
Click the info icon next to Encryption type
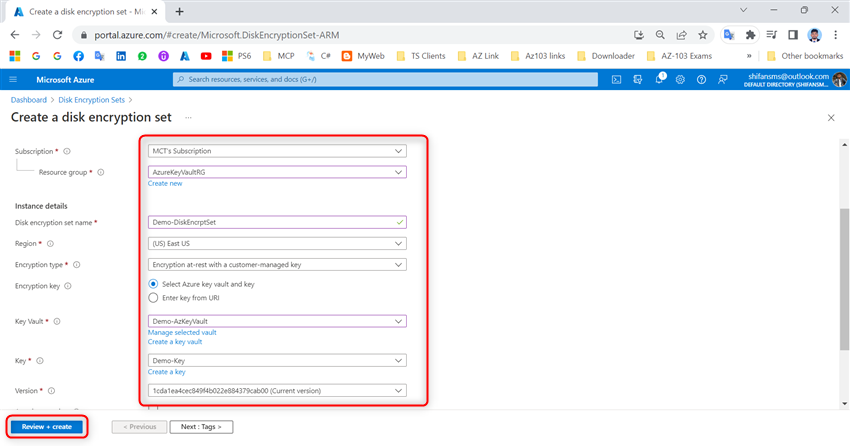tap(76, 265)
